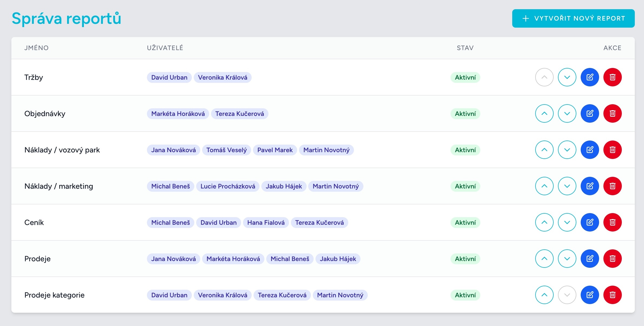Select Veronika Králová tag in Tržby row

[x=222, y=77]
